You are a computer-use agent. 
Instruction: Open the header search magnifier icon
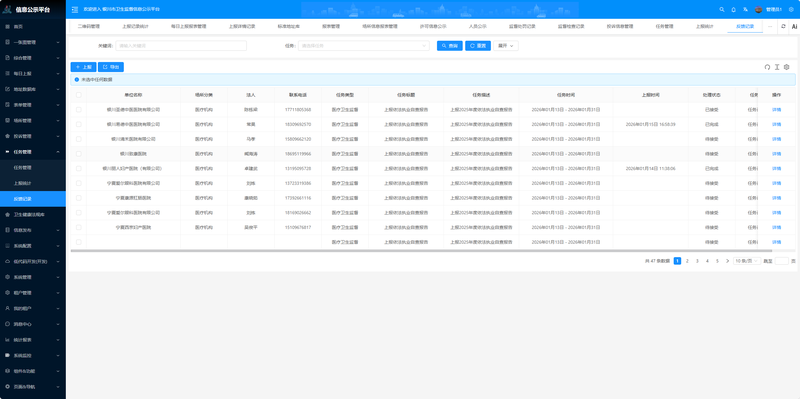[722, 9]
